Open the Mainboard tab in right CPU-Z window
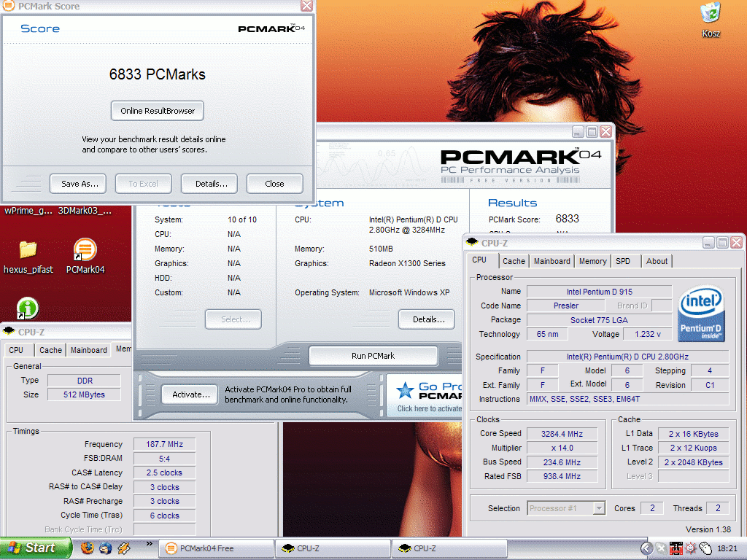 [x=551, y=261]
